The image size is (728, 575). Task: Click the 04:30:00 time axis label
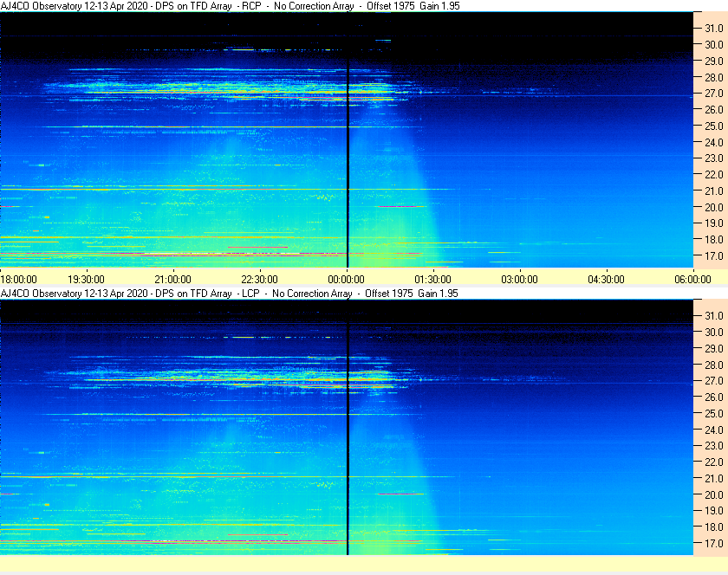(607, 280)
